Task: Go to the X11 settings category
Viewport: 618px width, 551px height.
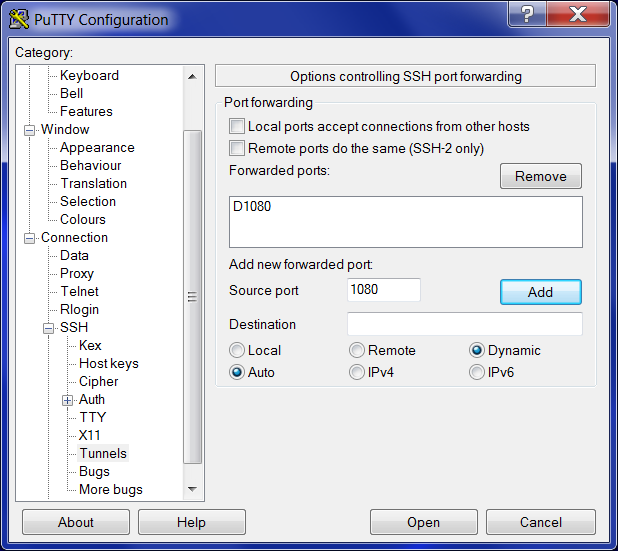Action: pyautogui.click(x=90, y=435)
